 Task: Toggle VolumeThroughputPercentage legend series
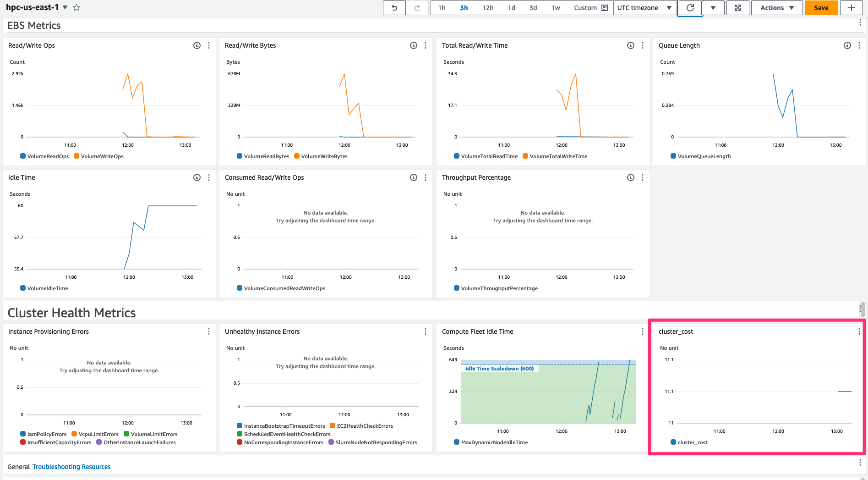[496, 288]
